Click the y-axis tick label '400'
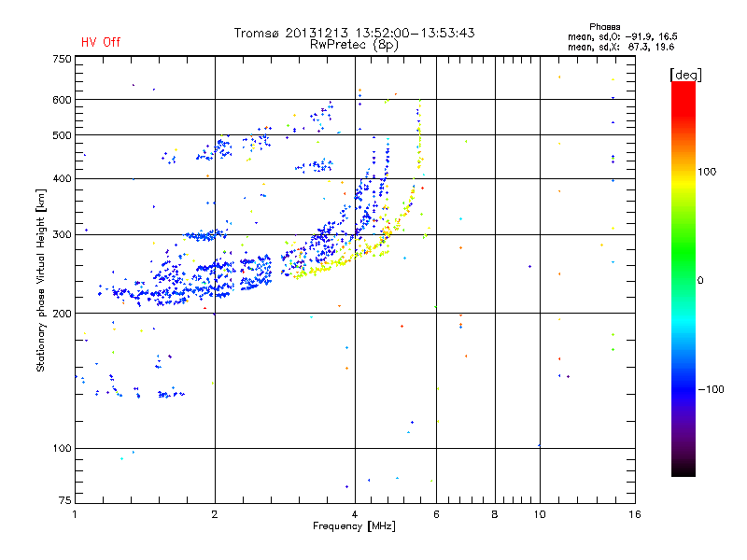This screenshot has width=747, height=560. (62, 178)
